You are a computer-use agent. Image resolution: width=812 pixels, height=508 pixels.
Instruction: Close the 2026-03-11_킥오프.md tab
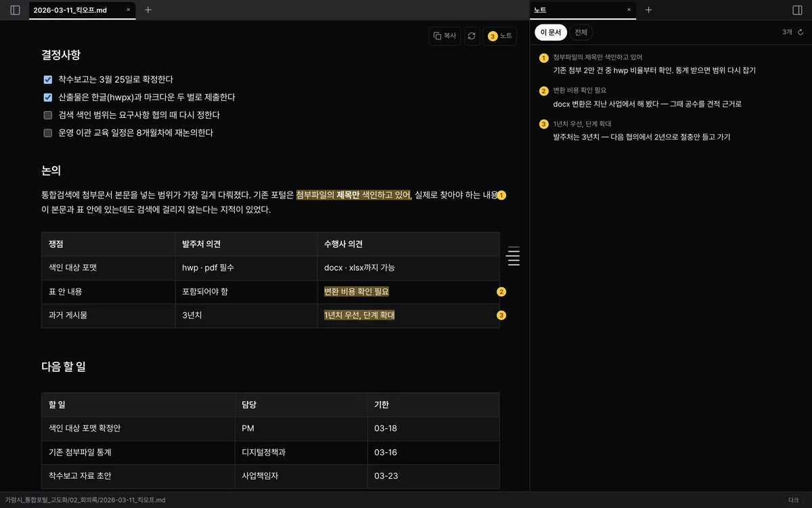[x=129, y=10]
